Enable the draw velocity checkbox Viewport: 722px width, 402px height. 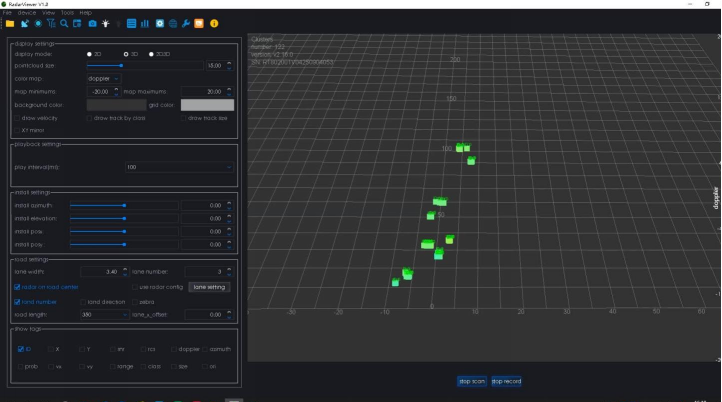[x=17, y=118]
